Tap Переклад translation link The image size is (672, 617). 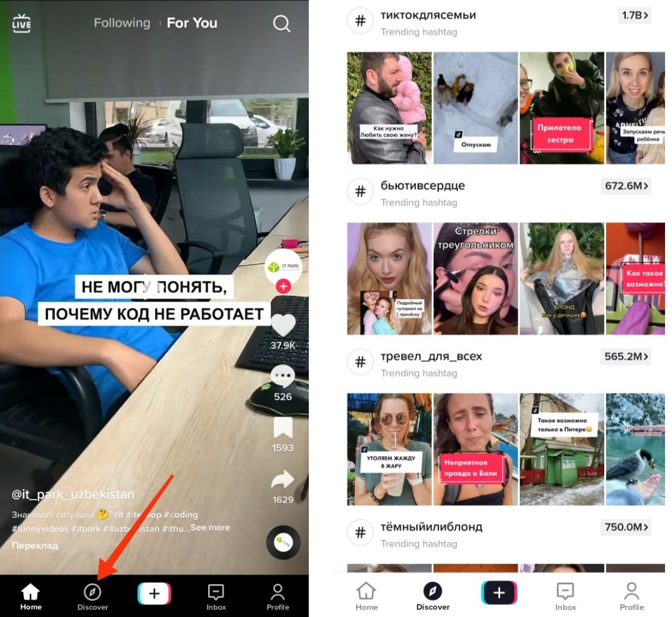point(35,545)
